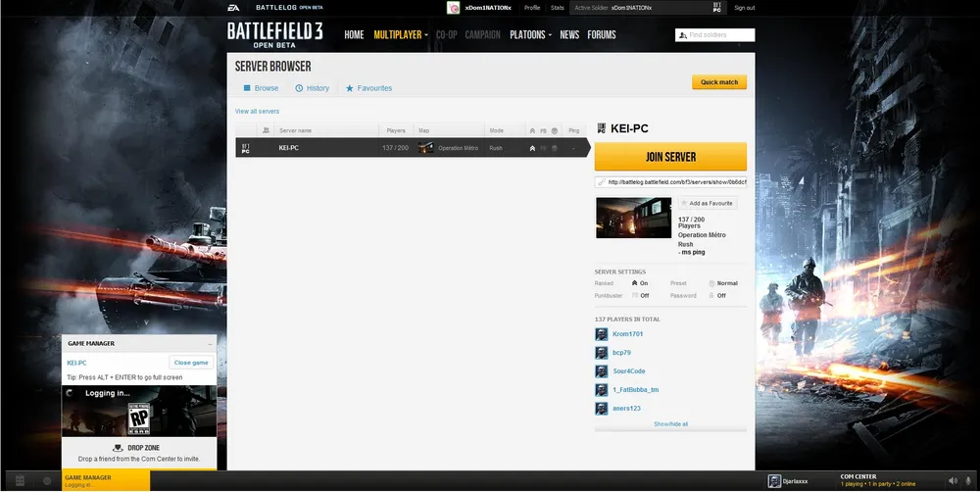Click the Quick match button
Viewport: 980px width, 492px height.
point(718,82)
